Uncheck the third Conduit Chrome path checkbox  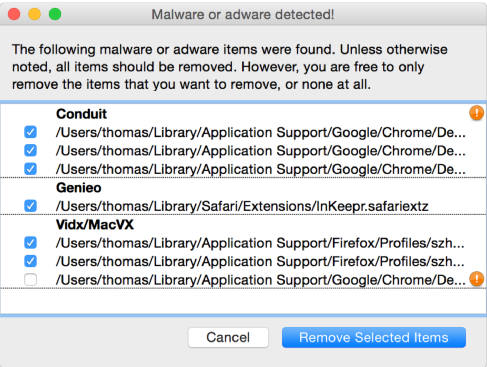(30, 169)
